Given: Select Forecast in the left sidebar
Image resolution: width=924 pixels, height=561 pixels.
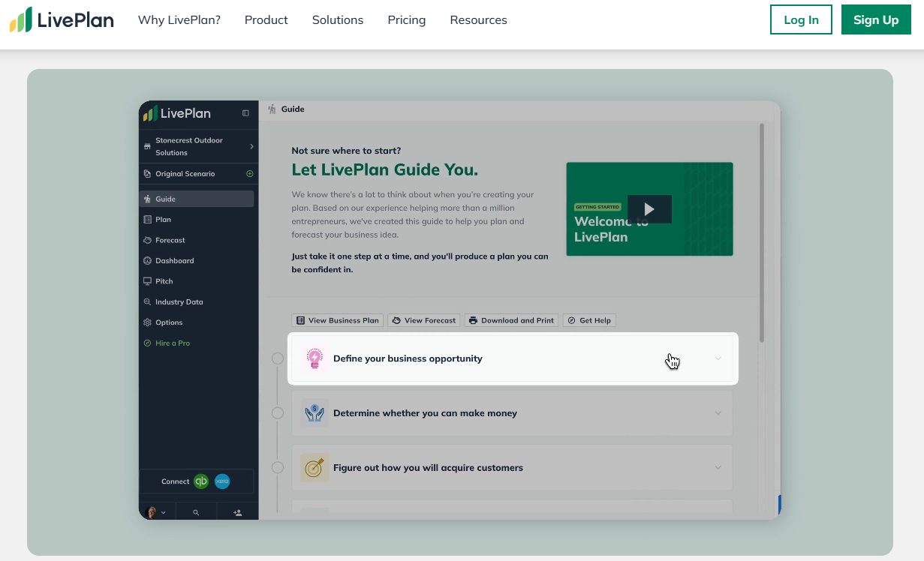Looking at the screenshot, I should coord(170,240).
